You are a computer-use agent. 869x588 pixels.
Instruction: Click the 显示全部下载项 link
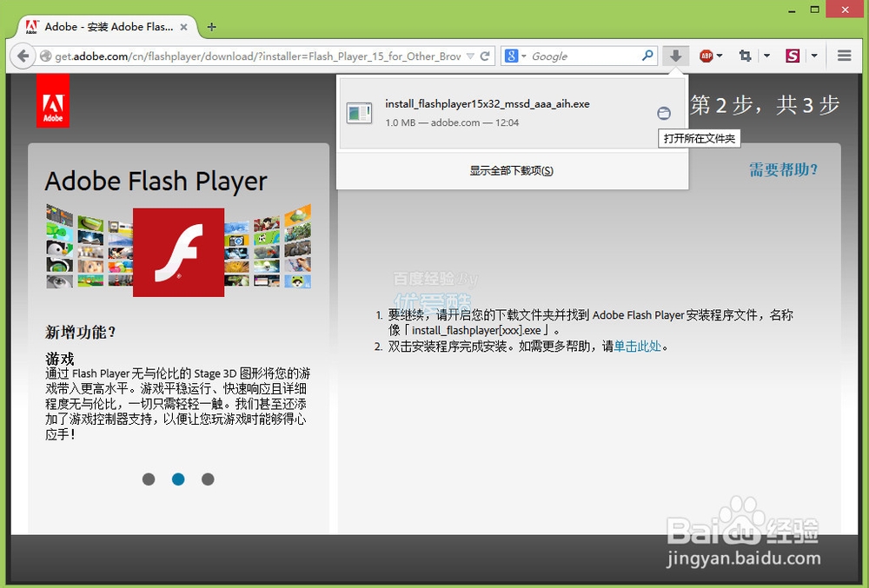[512, 171]
